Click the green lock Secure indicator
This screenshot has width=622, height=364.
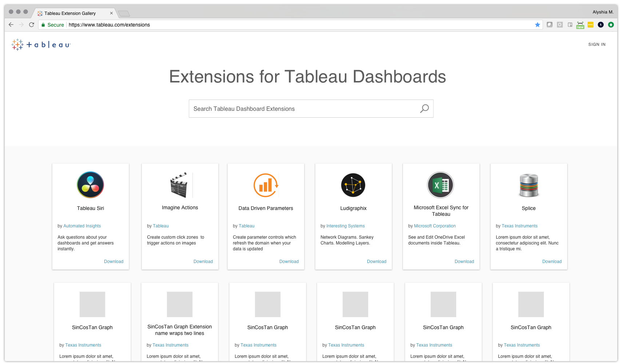point(53,25)
